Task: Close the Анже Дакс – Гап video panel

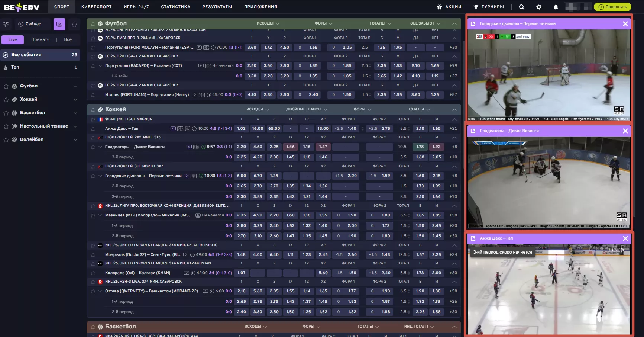Action: pos(625,238)
